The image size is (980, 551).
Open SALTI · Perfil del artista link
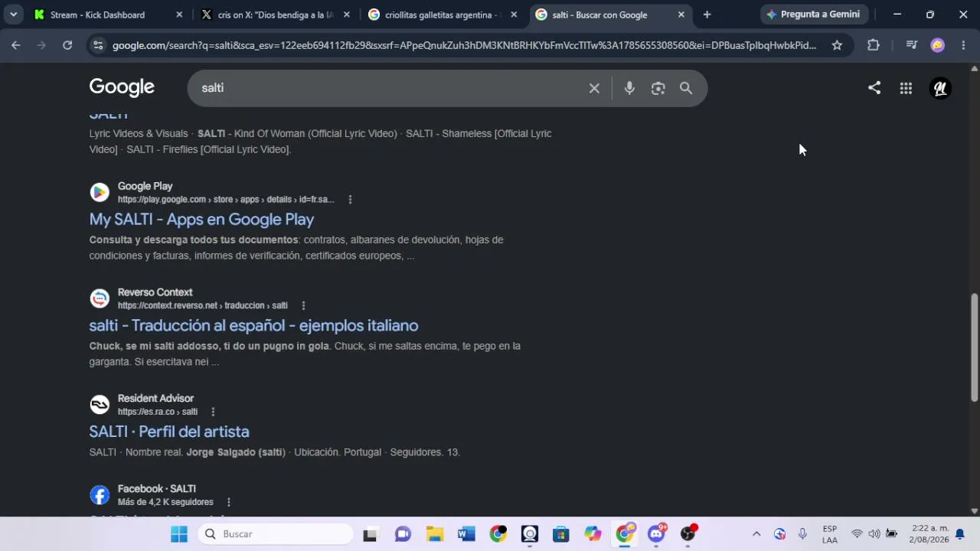tap(169, 432)
